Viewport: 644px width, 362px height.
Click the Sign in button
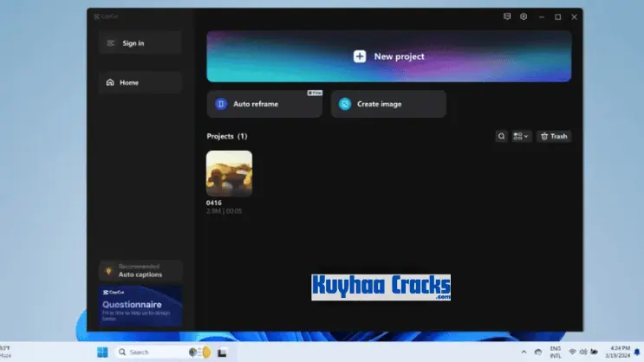[x=140, y=43]
